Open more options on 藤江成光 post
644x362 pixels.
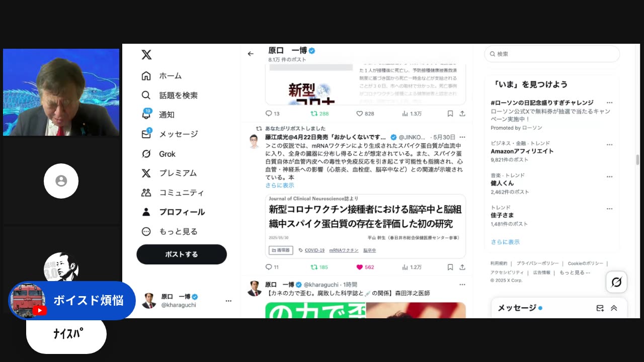pyautogui.click(x=462, y=137)
